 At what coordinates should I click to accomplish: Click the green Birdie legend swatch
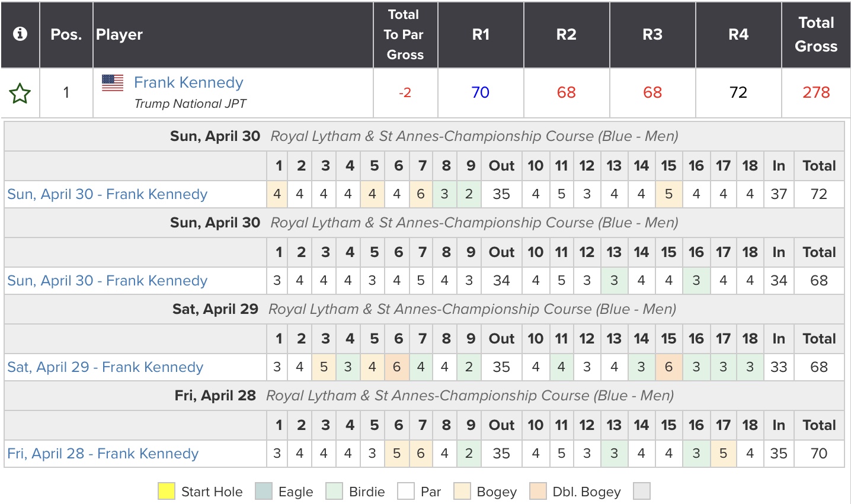334,492
